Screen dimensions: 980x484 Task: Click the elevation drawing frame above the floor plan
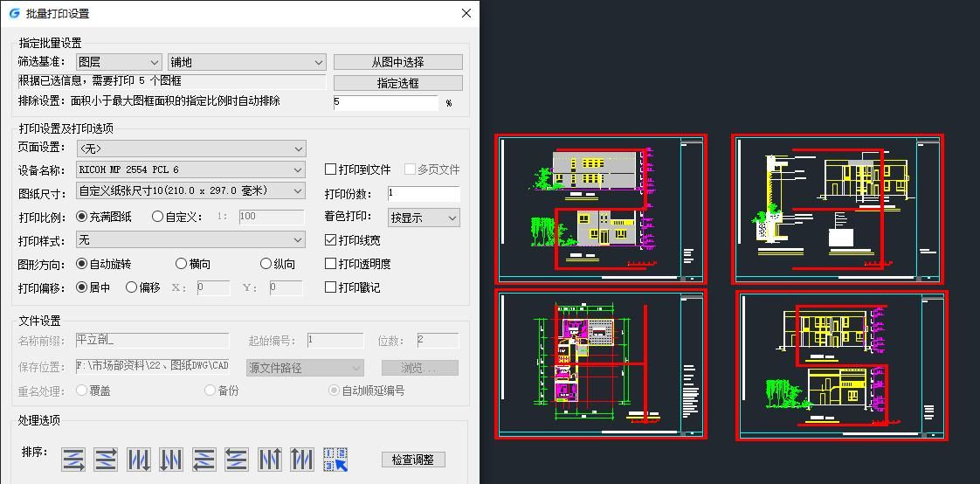601,210
